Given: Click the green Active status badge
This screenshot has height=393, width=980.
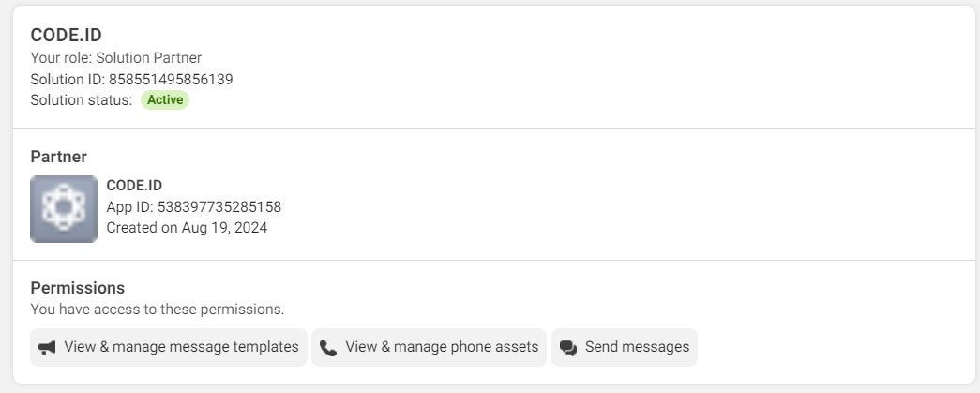Looking at the screenshot, I should click(165, 100).
